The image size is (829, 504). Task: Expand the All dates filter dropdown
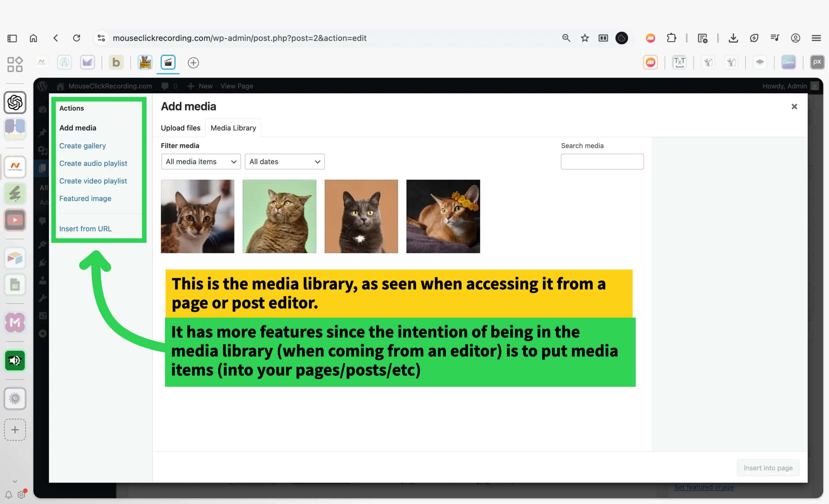point(285,162)
